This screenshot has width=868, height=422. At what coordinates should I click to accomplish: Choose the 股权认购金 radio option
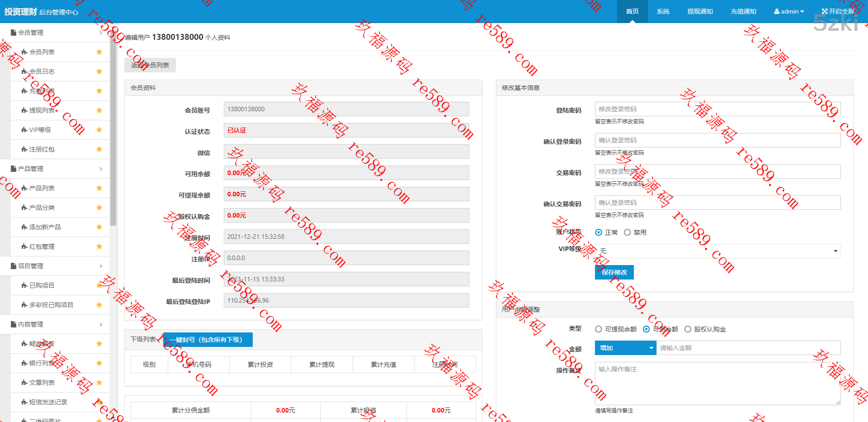click(x=688, y=329)
